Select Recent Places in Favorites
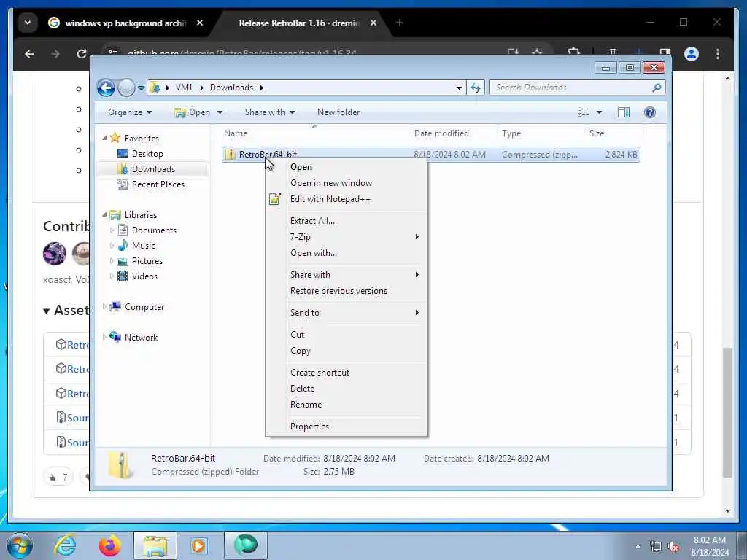 click(x=158, y=184)
